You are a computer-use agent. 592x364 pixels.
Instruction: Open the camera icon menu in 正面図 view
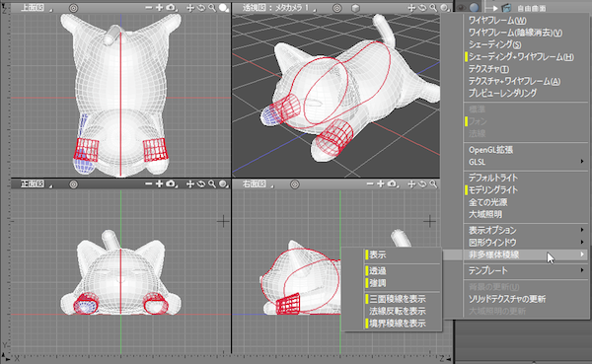pyautogui.click(x=172, y=183)
